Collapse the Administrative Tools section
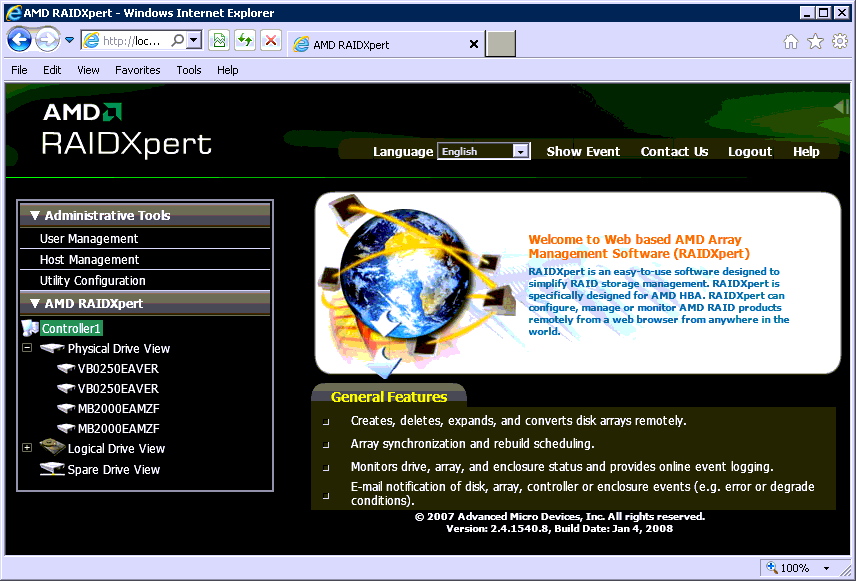 click(x=35, y=216)
